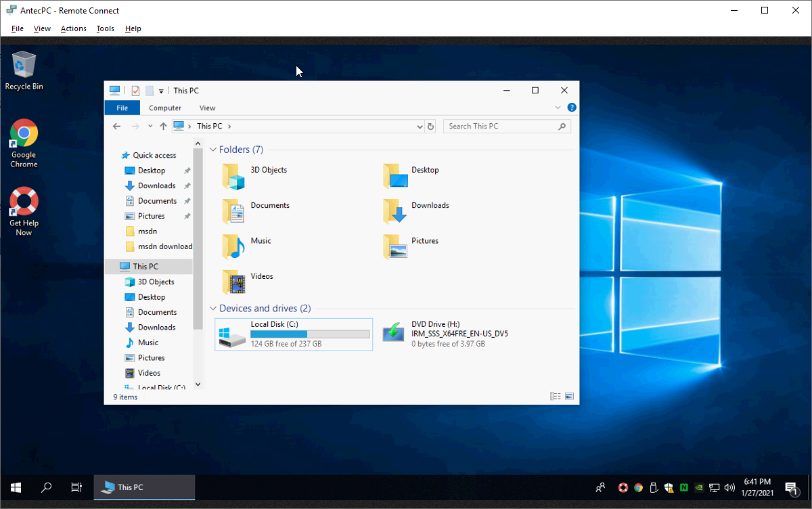Switch to the View ribbon tab
The height and width of the screenshot is (509, 812).
(207, 108)
